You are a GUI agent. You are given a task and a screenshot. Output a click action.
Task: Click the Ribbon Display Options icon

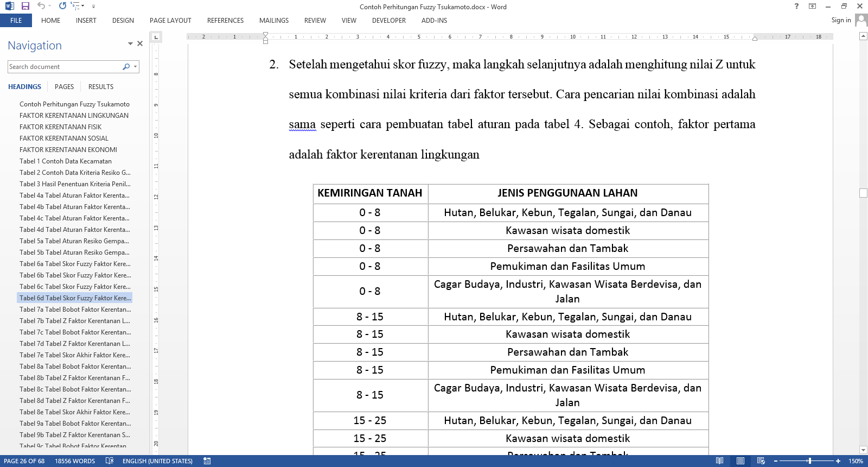point(812,6)
